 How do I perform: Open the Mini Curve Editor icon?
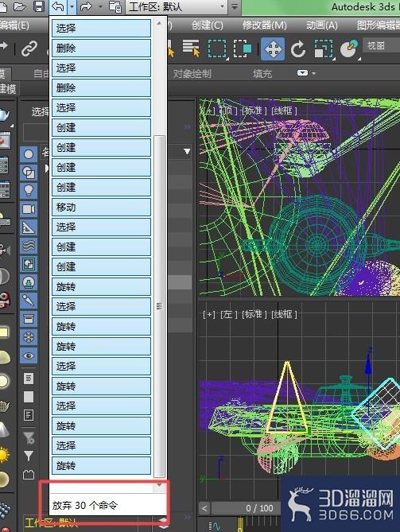click(215, 526)
